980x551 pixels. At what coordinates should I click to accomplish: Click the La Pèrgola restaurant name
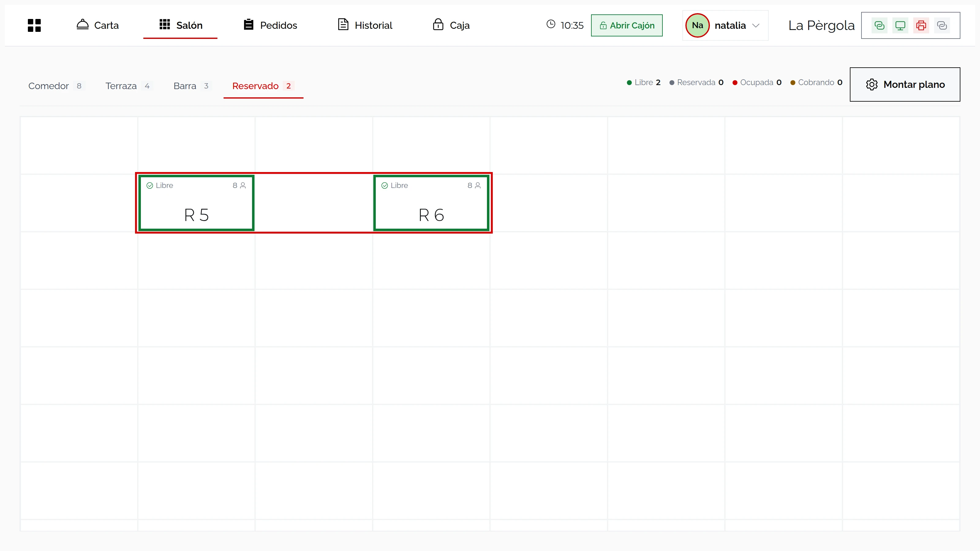click(821, 25)
